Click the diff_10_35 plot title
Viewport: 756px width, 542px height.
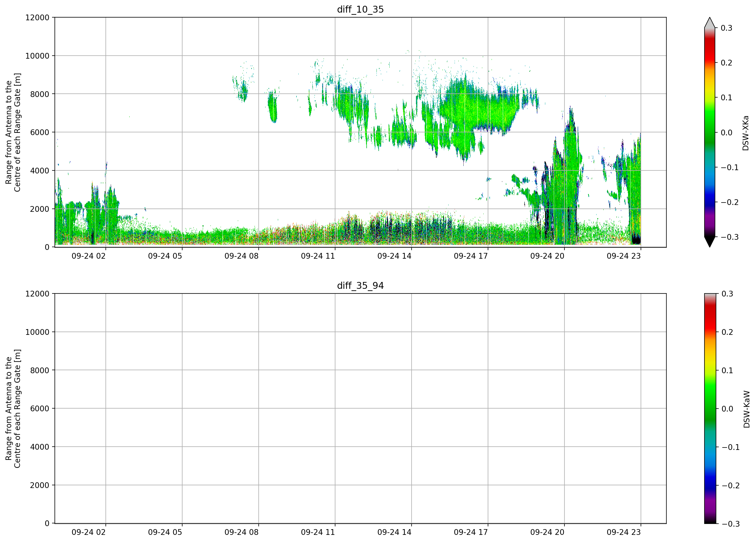click(x=360, y=9)
